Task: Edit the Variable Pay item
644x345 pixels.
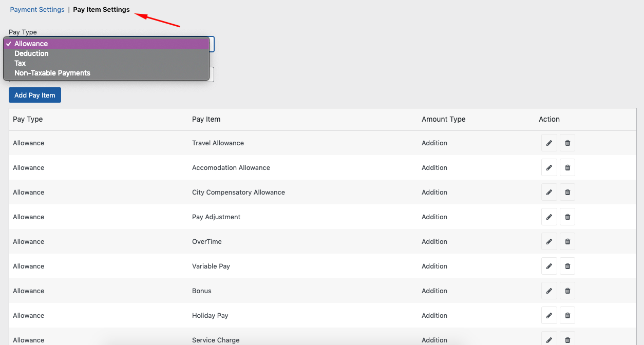Action: pyautogui.click(x=549, y=266)
